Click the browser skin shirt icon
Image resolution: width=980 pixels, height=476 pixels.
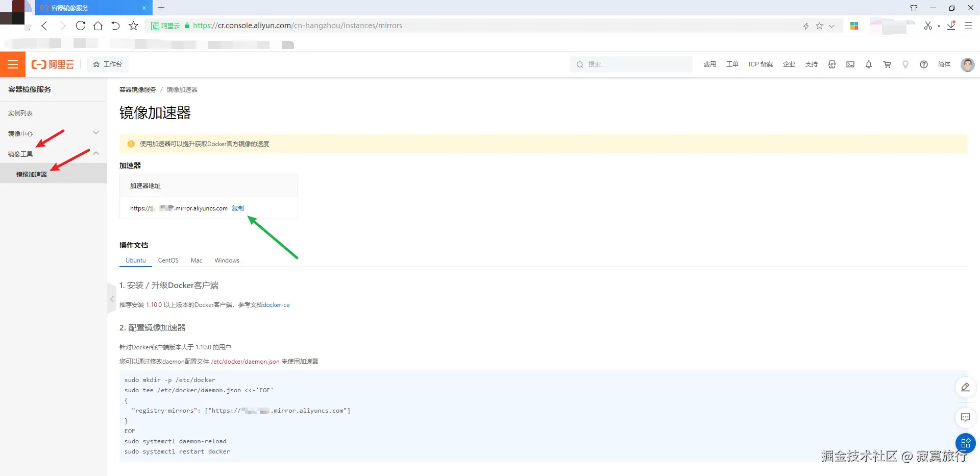pos(914,8)
